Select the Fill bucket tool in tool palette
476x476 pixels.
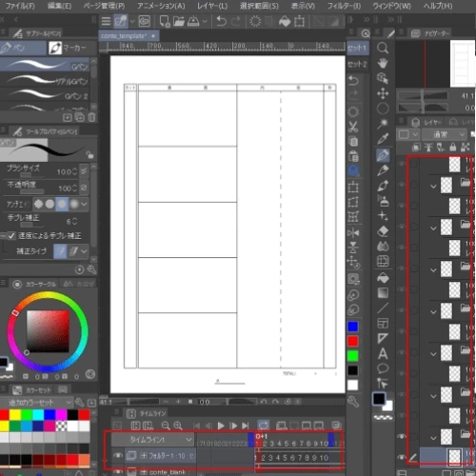pyautogui.click(x=383, y=278)
